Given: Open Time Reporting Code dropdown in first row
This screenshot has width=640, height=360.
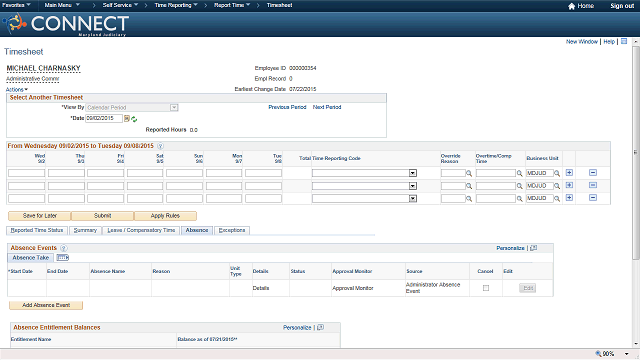Looking at the screenshot, I should 413,173.
